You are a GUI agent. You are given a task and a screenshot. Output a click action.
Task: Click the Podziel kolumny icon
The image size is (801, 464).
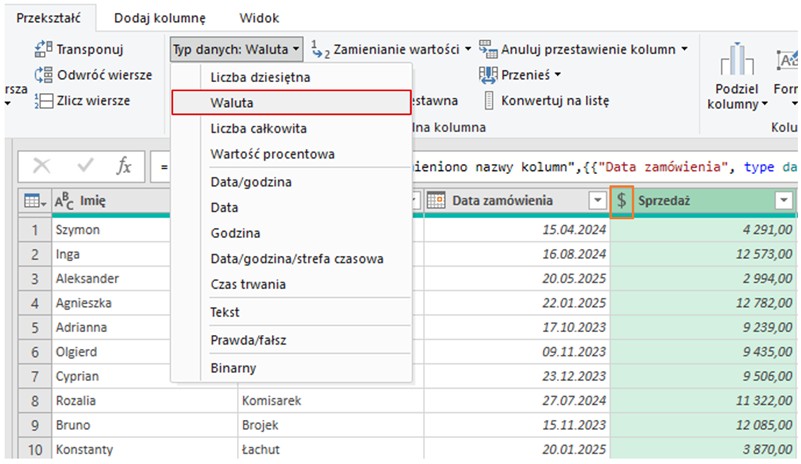pyautogui.click(x=737, y=60)
